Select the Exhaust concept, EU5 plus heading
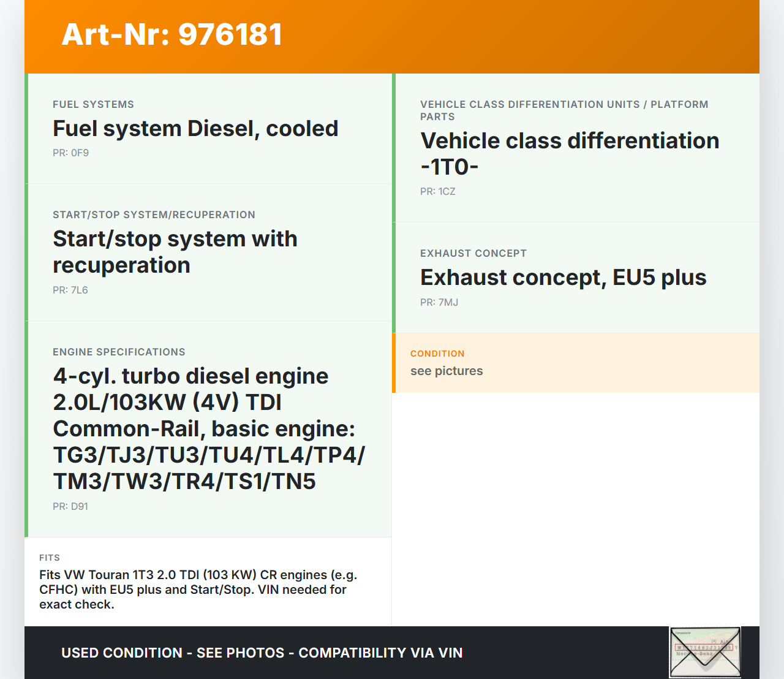This screenshot has width=784, height=679. point(563,278)
